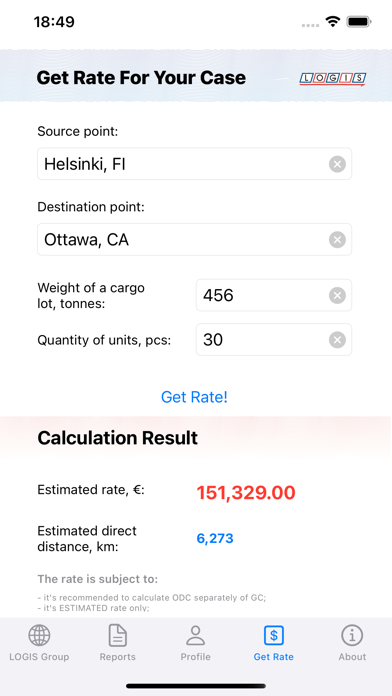This screenshot has height=696, width=392.
Task: Open the Reports document icon tab
Action: point(118,643)
